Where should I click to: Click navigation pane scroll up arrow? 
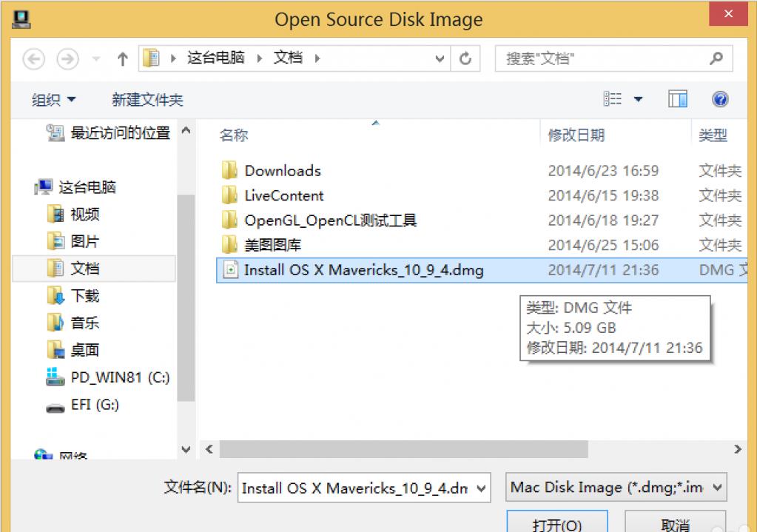(x=186, y=130)
